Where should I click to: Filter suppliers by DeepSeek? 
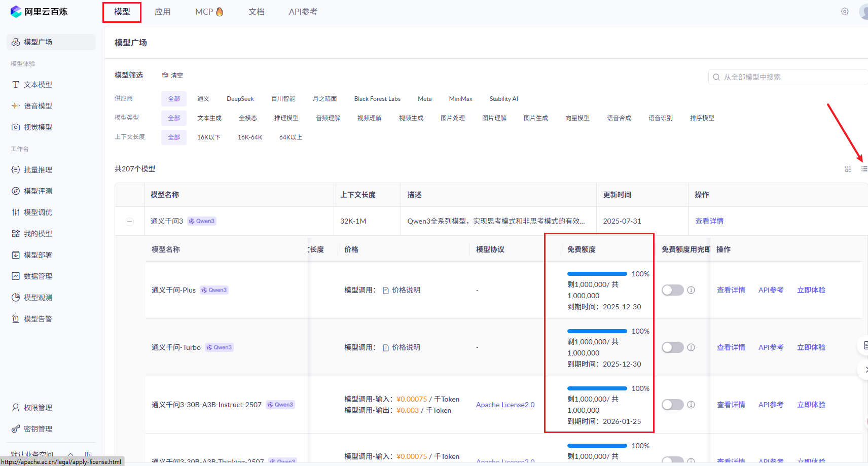click(240, 99)
